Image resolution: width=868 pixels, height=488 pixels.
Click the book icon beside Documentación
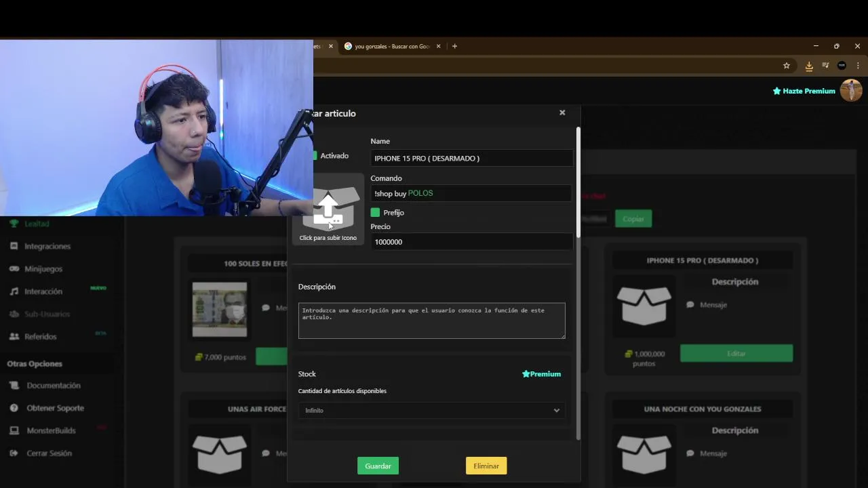tap(14, 386)
